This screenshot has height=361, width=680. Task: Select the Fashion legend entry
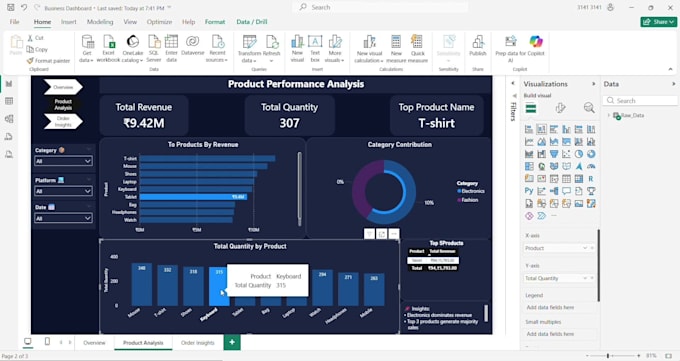coord(468,200)
